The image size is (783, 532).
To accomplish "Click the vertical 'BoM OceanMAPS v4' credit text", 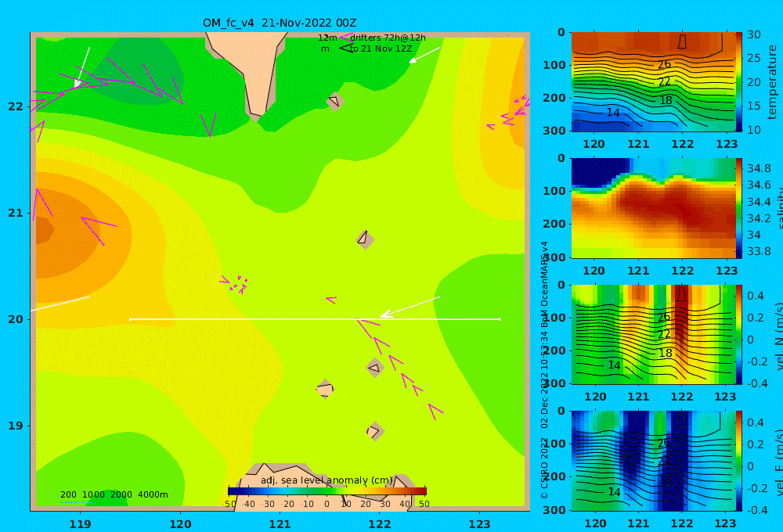I will coord(544,283).
